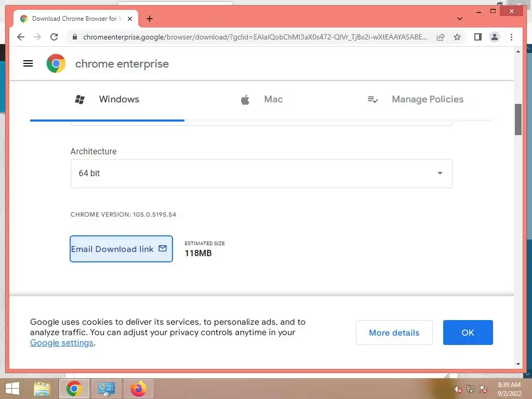Click the page vertical scrollbar thumb
The width and height of the screenshot is (532, 399).
[518, 119]
